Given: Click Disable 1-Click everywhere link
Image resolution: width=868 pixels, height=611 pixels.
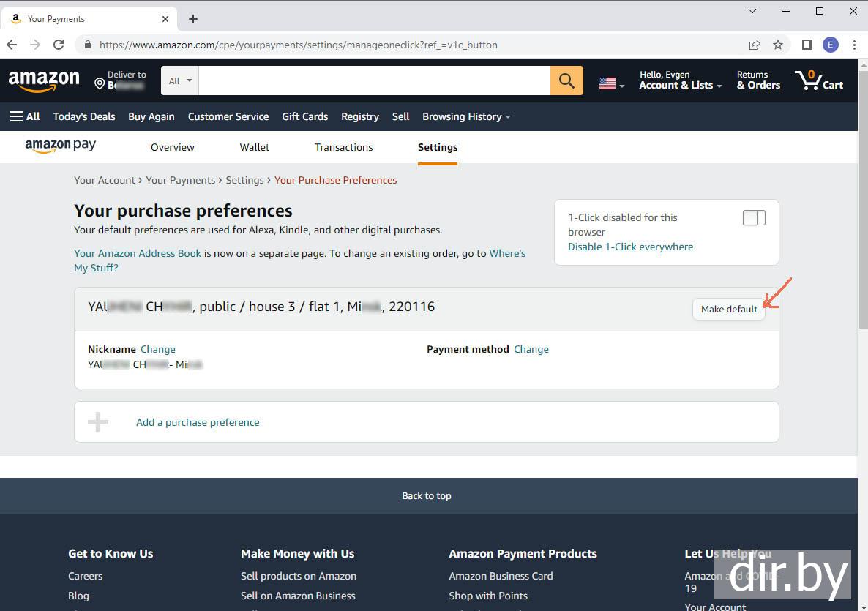Looking at the screenshot, I should click(630, 247).
